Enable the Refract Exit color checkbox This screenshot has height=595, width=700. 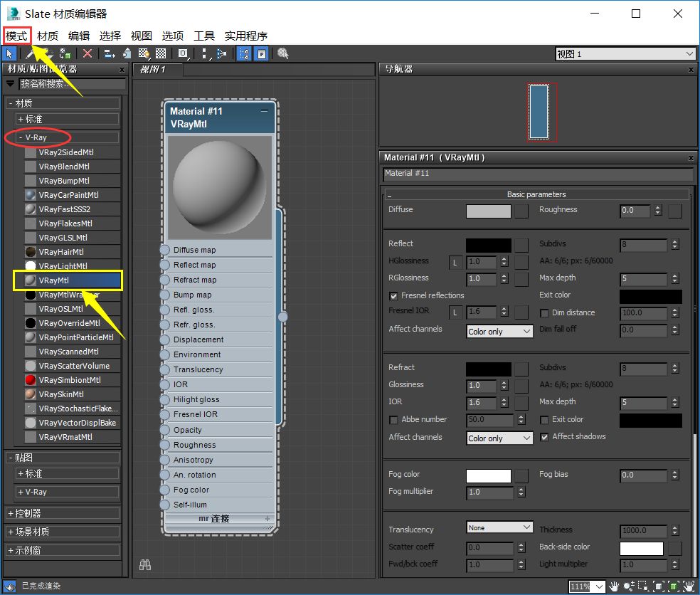tap(543, 420)
